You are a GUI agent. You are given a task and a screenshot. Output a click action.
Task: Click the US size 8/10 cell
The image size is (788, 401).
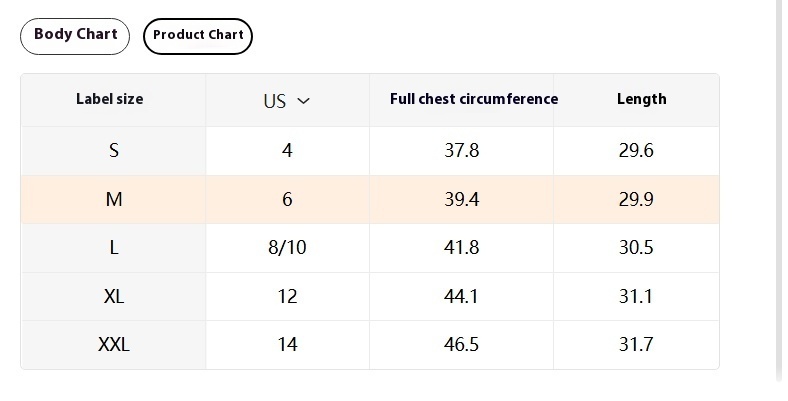click(287, 248)
